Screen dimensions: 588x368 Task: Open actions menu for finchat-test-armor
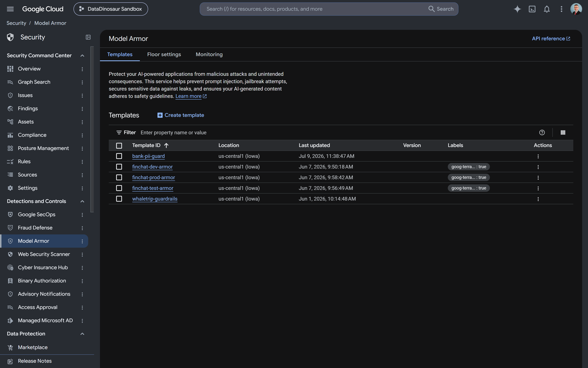(x=538, y=188)
